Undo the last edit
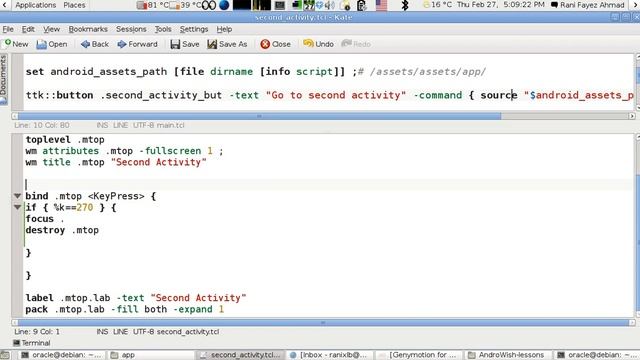640x360 pixels. point(318,44)
